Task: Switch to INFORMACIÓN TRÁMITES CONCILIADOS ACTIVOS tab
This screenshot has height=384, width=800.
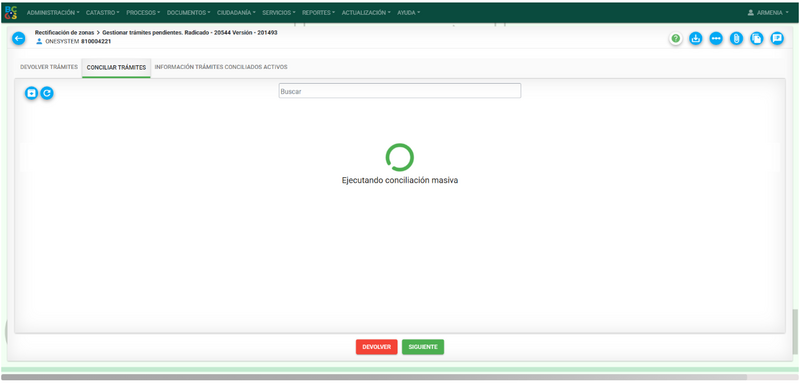Action: point(221,67)
